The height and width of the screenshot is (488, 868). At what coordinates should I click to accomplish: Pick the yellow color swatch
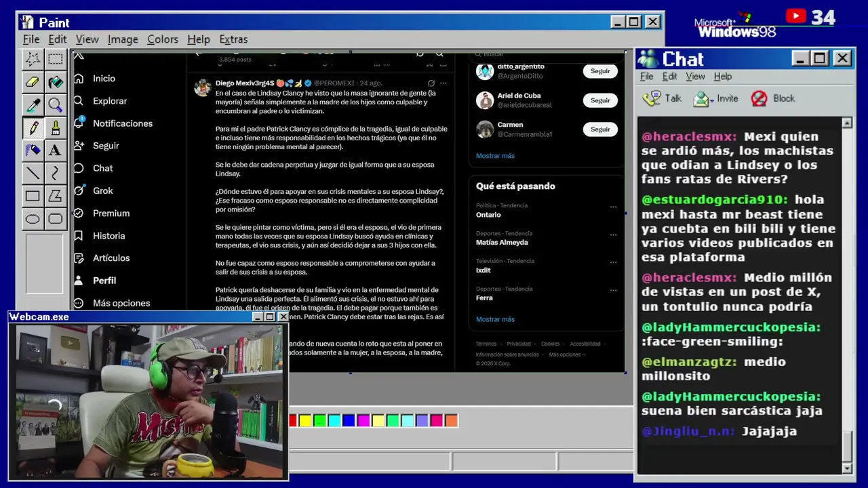click(305, 421)
